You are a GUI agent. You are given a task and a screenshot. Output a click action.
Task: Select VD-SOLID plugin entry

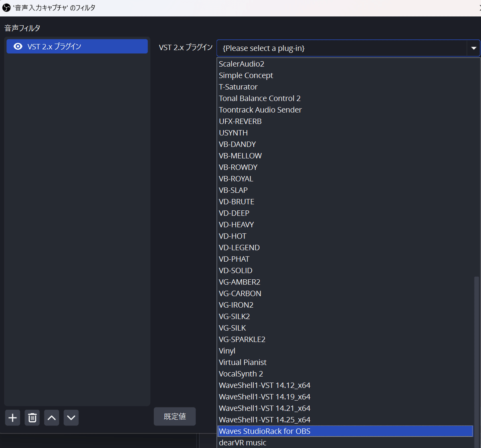[x=345, y=270]
